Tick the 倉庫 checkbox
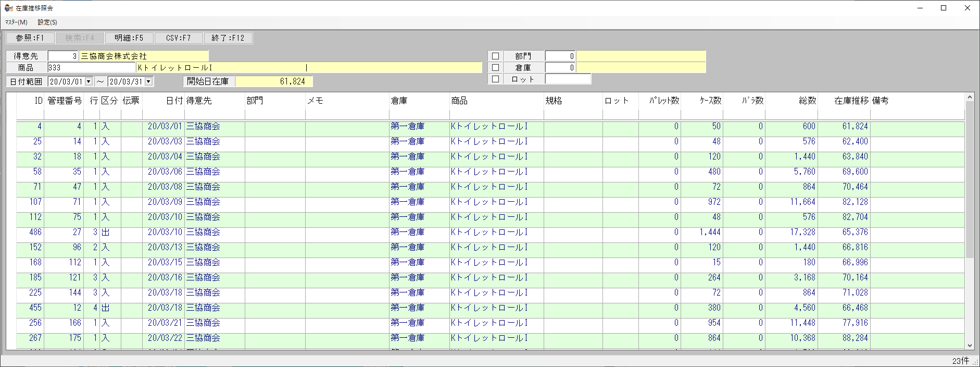The image size is (980, 367). (495, 67)
